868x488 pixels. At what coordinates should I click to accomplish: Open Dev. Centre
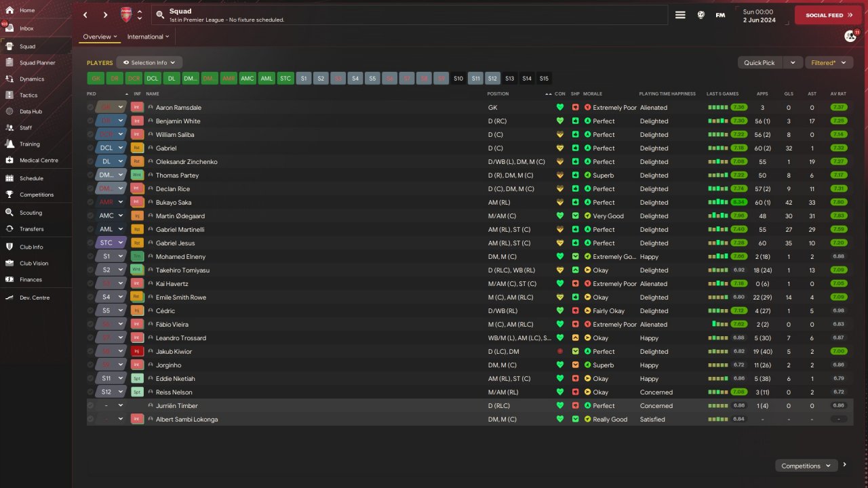pyautogui.click(x=35, y=298)
